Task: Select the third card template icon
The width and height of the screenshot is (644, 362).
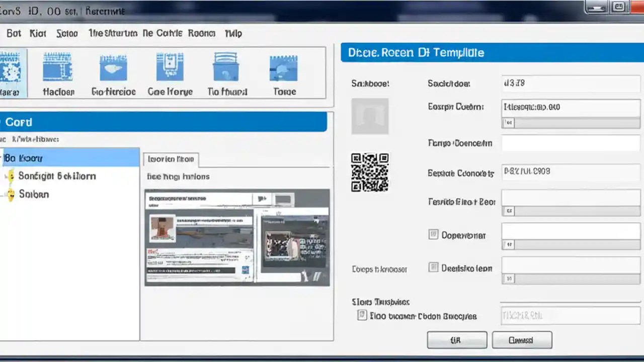Action: [113, 67]
